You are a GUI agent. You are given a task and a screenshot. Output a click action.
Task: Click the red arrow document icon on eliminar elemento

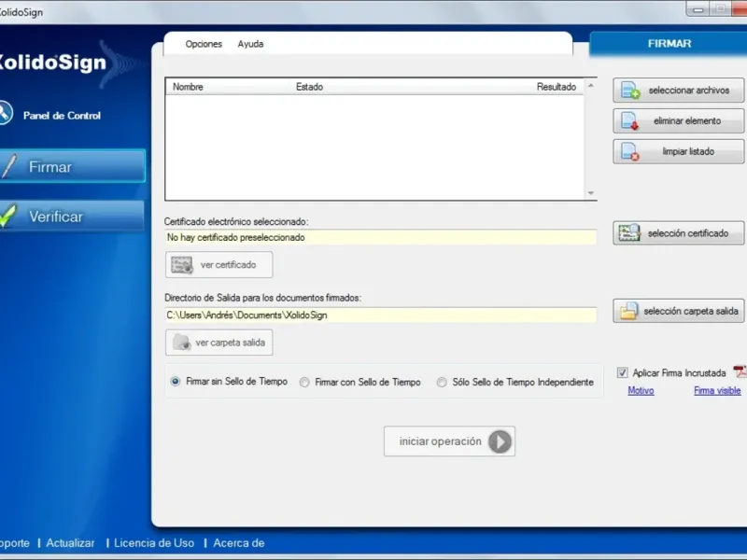(x=629, y=121)
